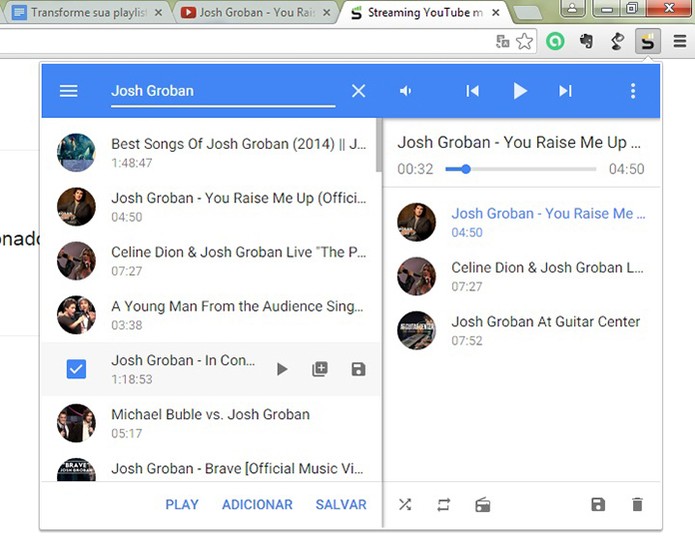695x544 pixels.
Task: Click the A Young Man From the Audience thumbnail
Action: [x=76, y=315]
